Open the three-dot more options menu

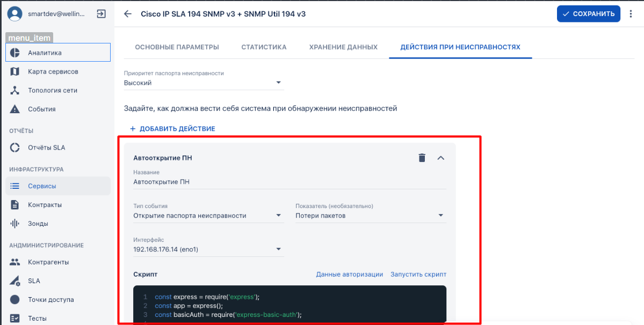(631, 14)
